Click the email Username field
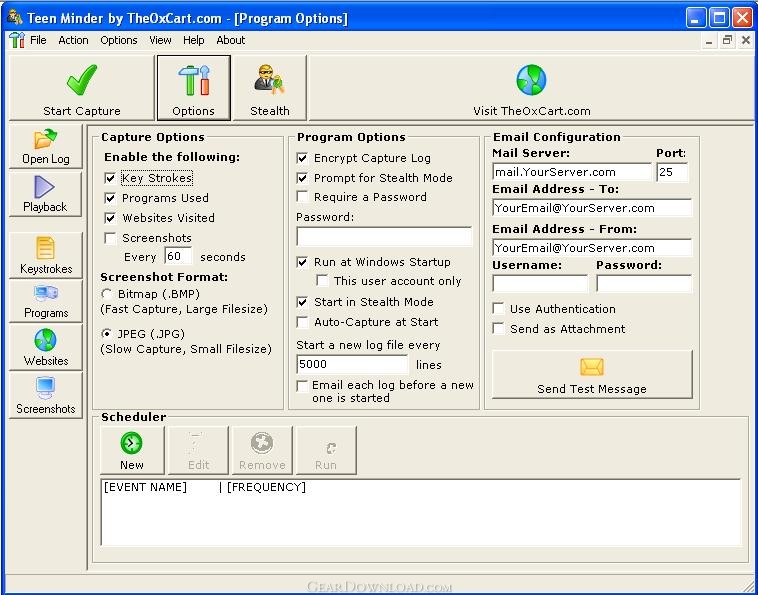Viewport: 758px width, 595px height. click(x=540, y=284)
